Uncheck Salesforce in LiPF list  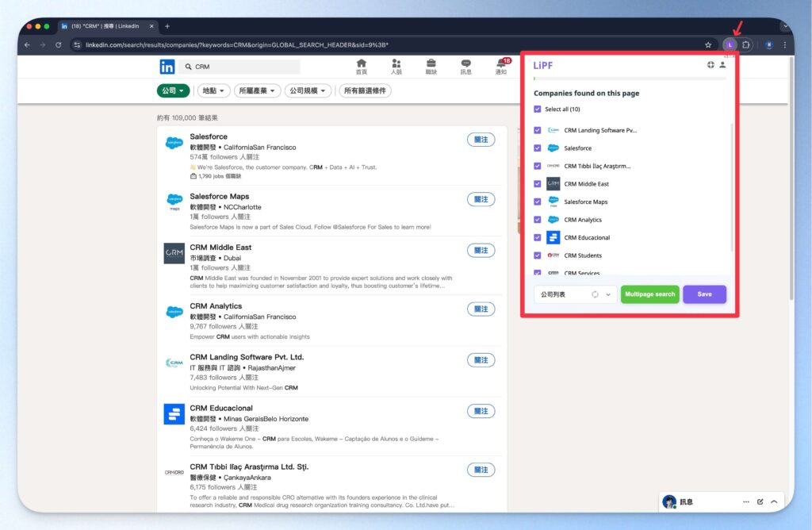[x=538, y=148]
